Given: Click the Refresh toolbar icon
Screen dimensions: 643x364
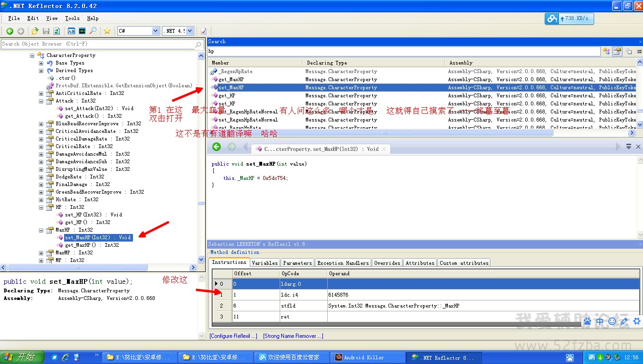Looking at the screenshot, I should pyautogui.click(x=57, y=31).
